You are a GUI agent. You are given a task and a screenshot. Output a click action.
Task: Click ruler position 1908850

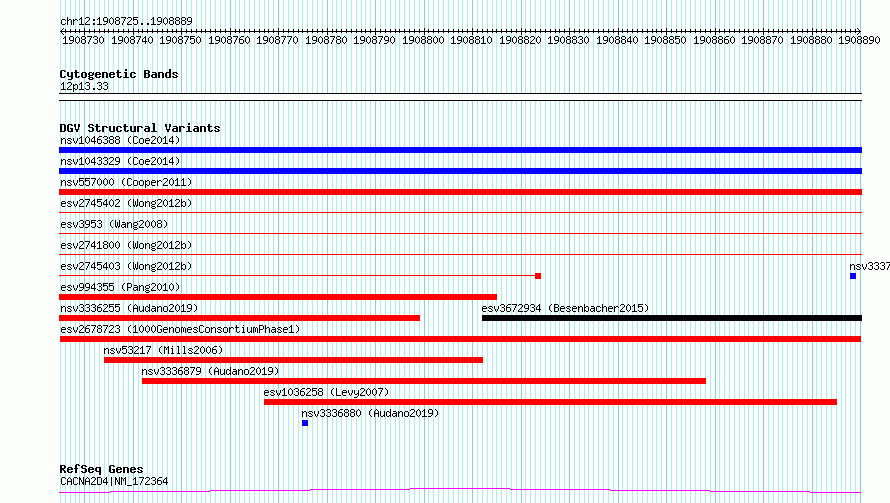tap(665, 40)
